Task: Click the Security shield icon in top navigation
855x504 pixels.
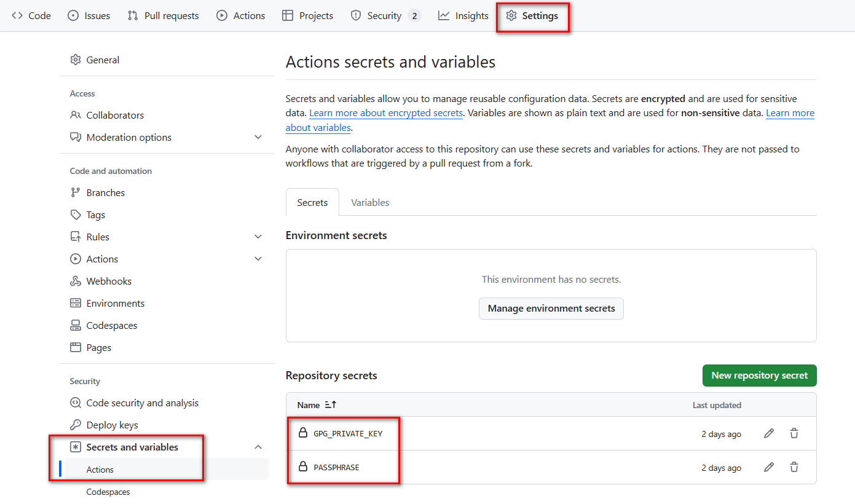Action: click(x=356, y=16)
